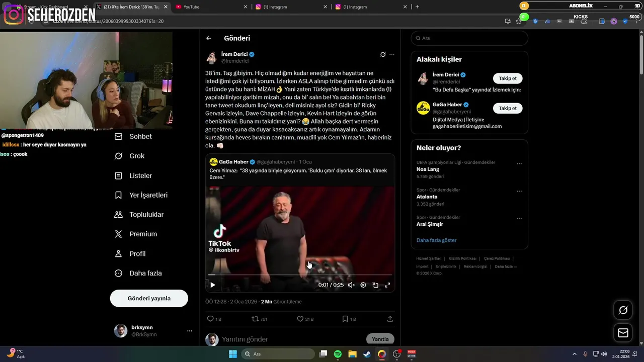The width and height of the screenshot is (644, 362).
Task: Play the Cem Yılmaz video
Action: [213, 285]
